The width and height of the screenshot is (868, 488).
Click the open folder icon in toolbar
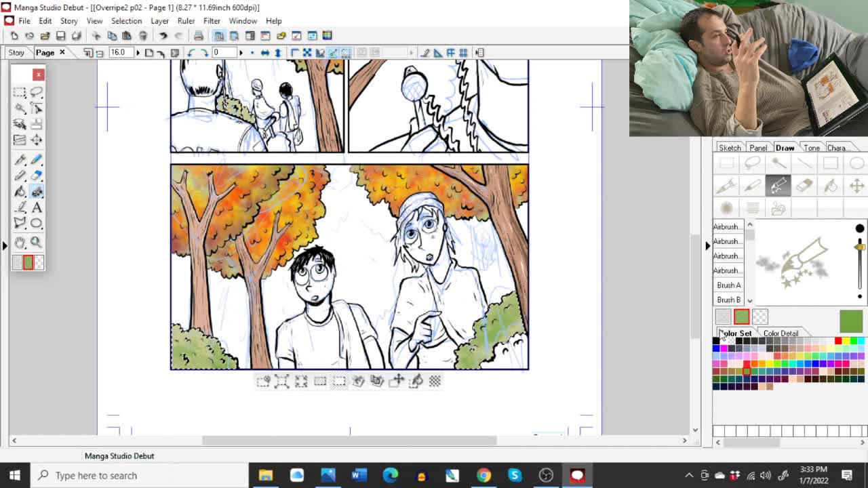(45, 36)
